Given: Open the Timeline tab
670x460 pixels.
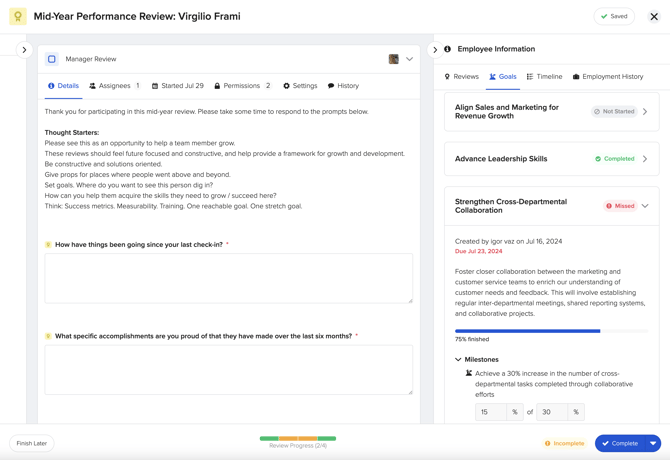Looking at the screenshot, I should 544,77.
